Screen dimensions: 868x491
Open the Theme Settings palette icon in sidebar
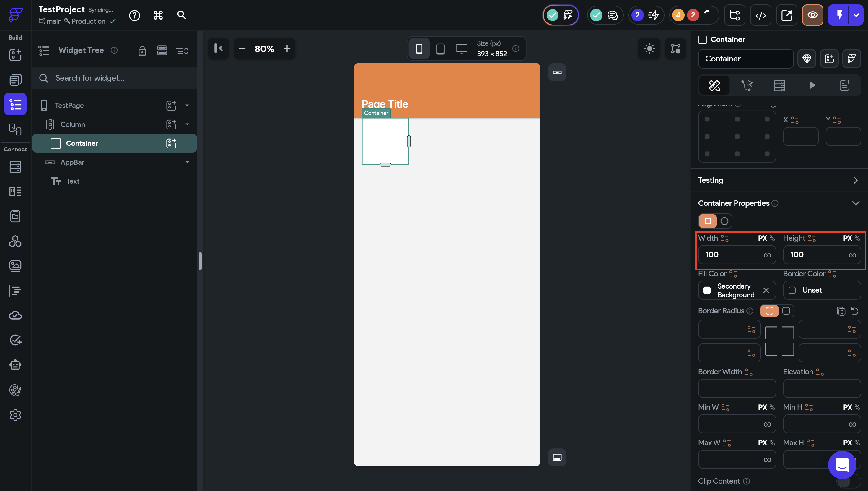click(15, 390)
